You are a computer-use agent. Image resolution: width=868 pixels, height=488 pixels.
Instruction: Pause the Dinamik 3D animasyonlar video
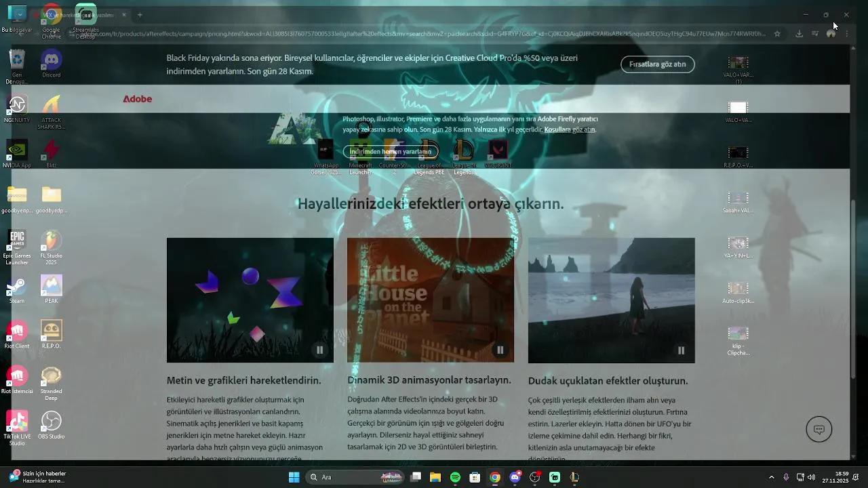click(500, 350)
